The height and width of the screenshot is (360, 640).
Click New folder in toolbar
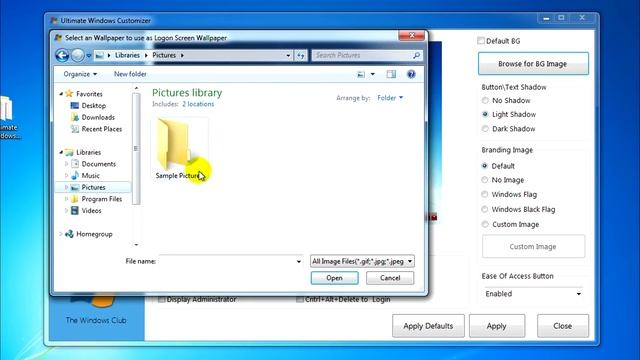click(130, 74)
